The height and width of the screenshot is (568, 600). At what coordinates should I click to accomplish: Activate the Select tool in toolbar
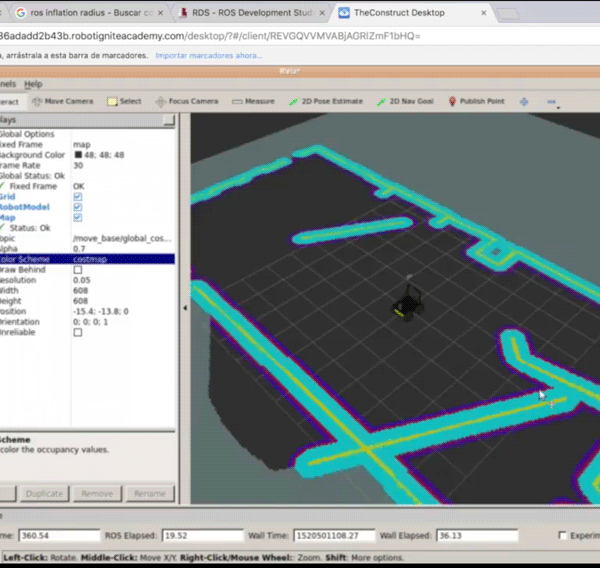(124, 101)
